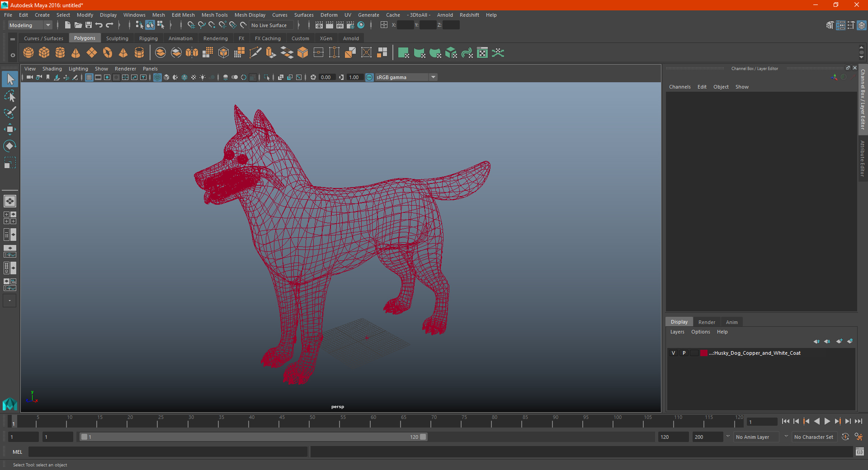Toggle the P playback box on Husky_Dog layer
Image resolution: width=868 pixels, height=470 pixels.
684,353
